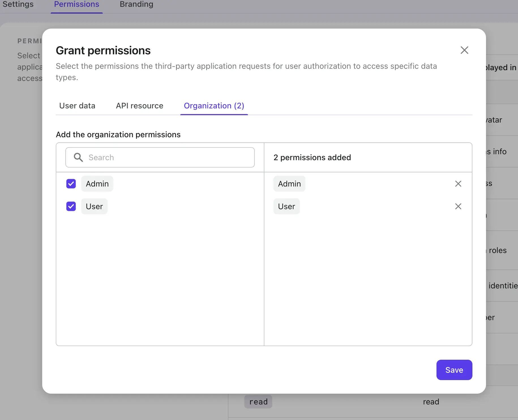Screen dimensions: 518x420
Task: Click the search magnifier icon
Action: (x=78, y=157)
